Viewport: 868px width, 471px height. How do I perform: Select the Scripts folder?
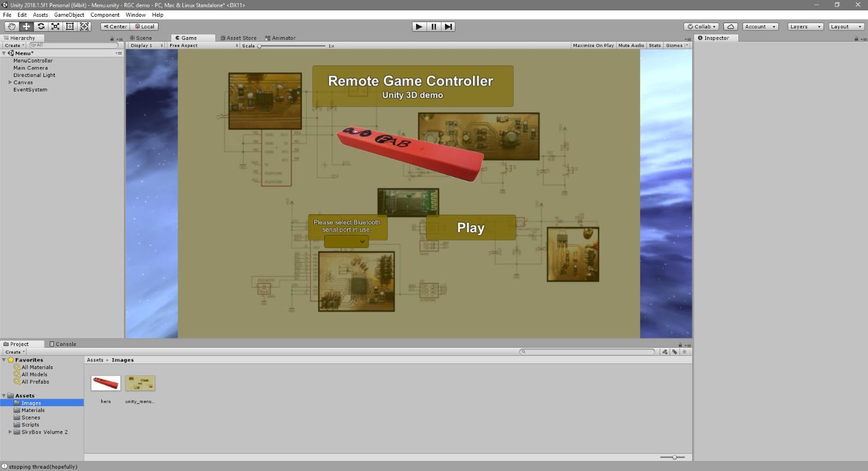[30, 425]
